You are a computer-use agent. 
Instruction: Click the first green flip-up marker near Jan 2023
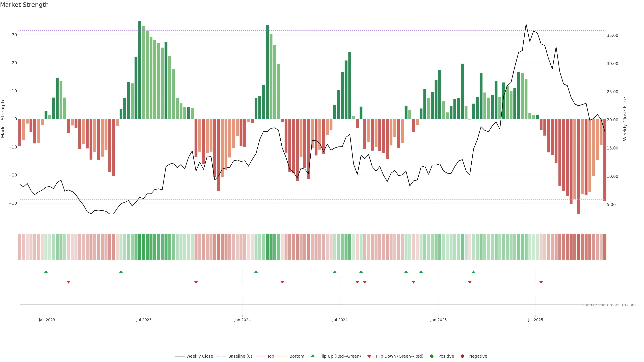coord(46,272)
